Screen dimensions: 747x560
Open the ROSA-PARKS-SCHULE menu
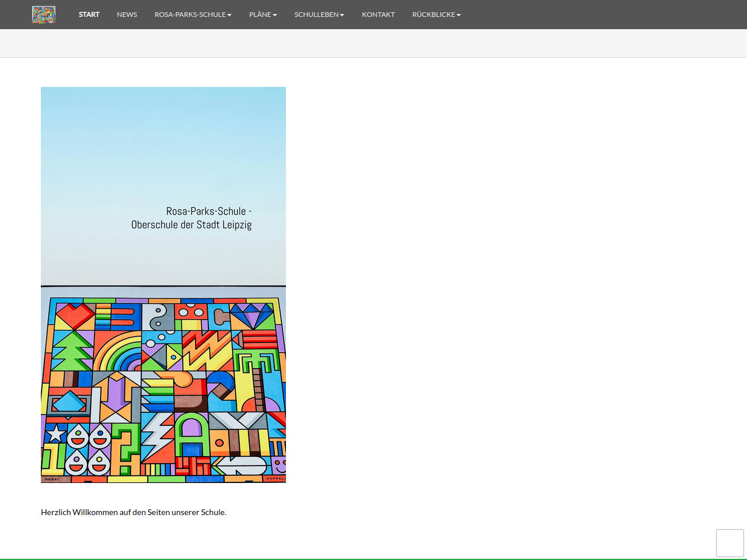(190, 15)
